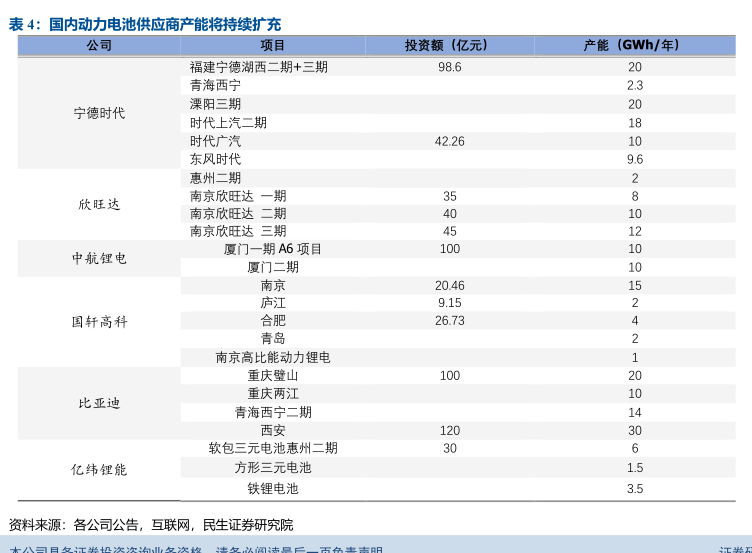The image size is (752, 553).
Task: Select the 中航锂电 company cell
Action: click(x=99, y=258)
